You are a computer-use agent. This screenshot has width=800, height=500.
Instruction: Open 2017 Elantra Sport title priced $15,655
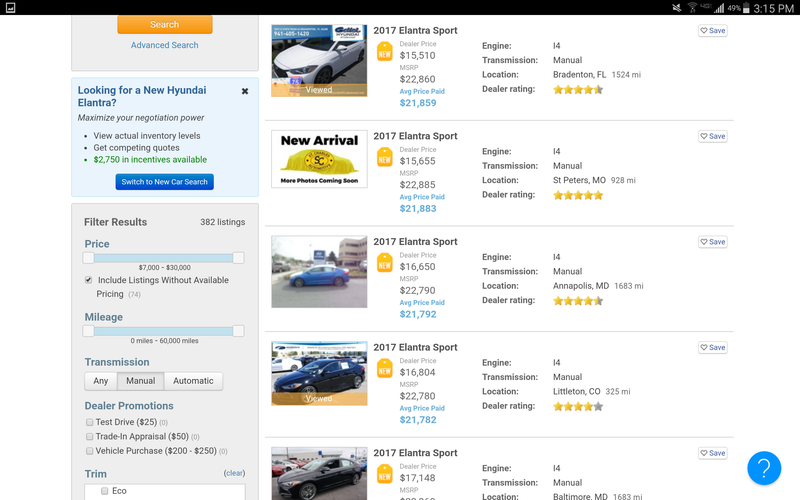tap(415, 136)
